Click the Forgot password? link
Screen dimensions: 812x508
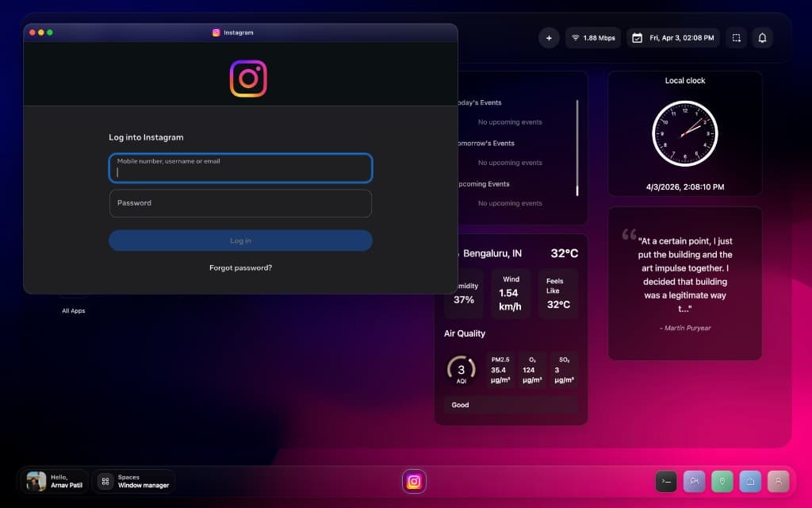click(240, 267)
